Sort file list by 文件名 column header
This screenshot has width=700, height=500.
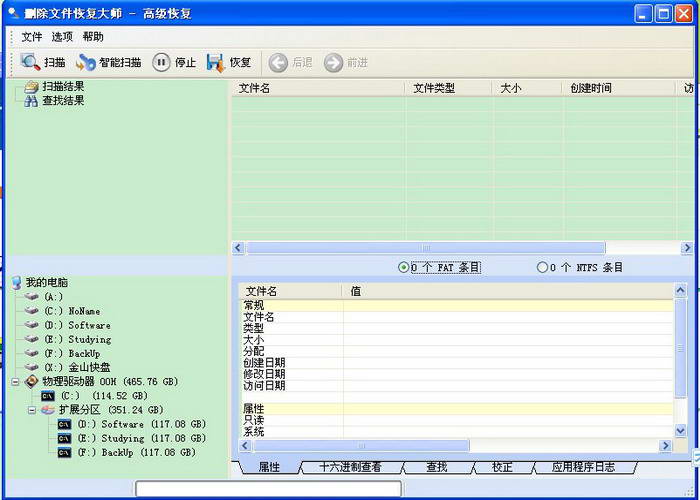pos(318,88)
